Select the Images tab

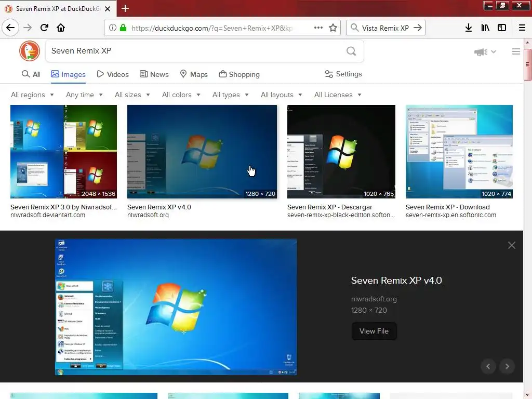coord(68,74)
